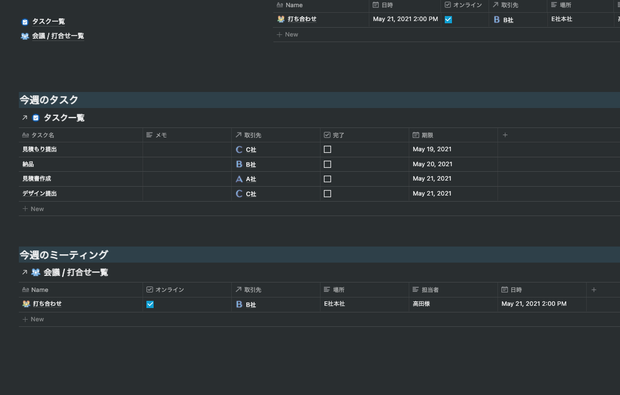Click the people icon of 会議 / 打合せ一覧 heading

pyautogui.click(x=36, y=272)
